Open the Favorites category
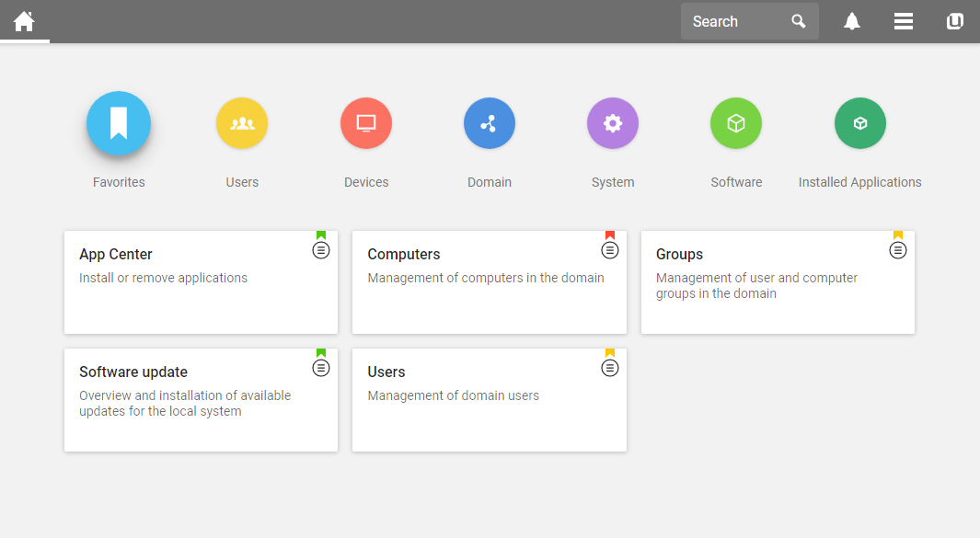The image size is (980, 538). click(118, 122)
